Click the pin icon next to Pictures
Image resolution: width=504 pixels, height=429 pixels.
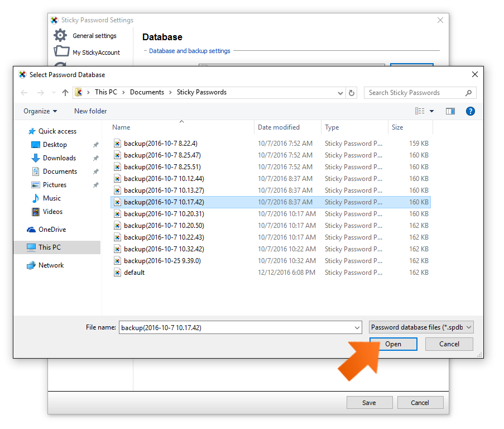96,185
